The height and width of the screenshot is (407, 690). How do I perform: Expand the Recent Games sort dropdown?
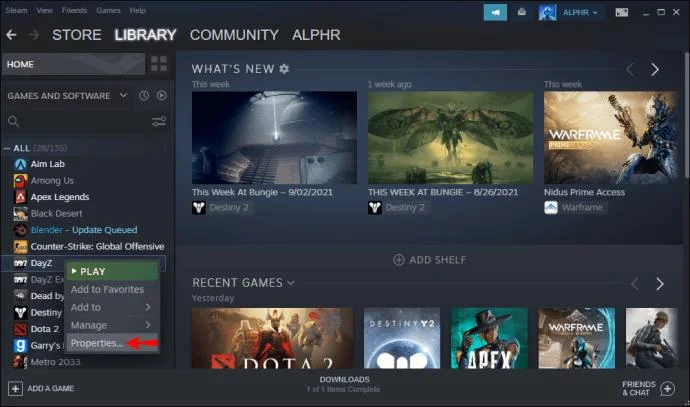click(291, 283)
